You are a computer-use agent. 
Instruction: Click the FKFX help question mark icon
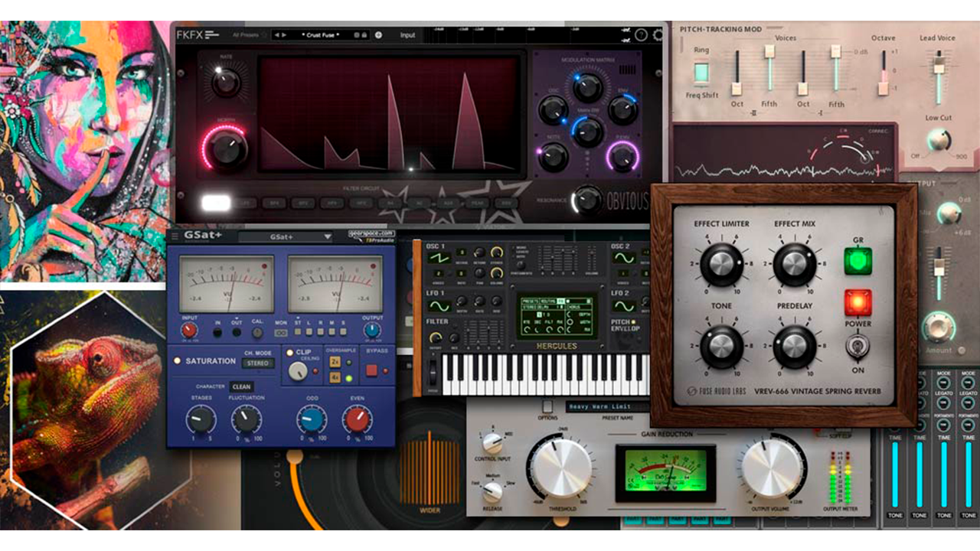pos(641,35)
